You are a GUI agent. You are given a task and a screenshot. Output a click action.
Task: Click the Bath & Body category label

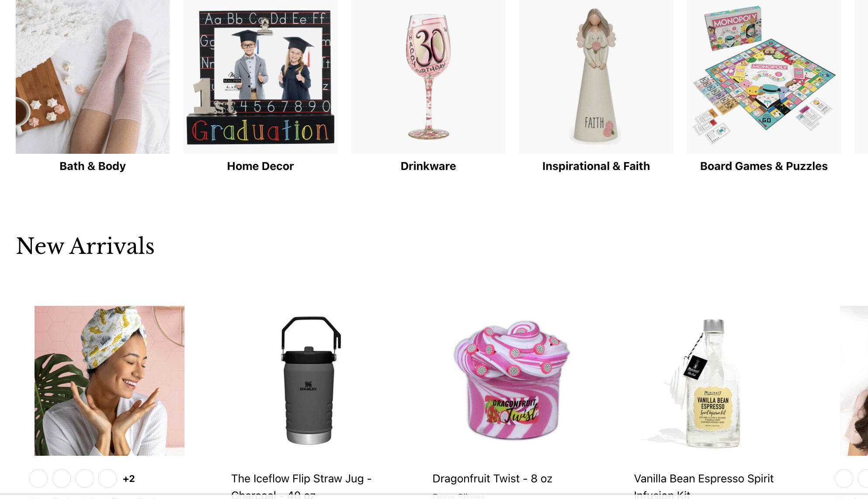(x=93, y=166)
